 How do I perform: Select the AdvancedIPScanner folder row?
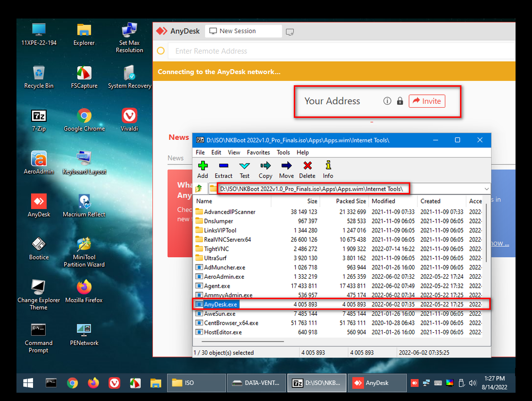[x=338, y=212]
